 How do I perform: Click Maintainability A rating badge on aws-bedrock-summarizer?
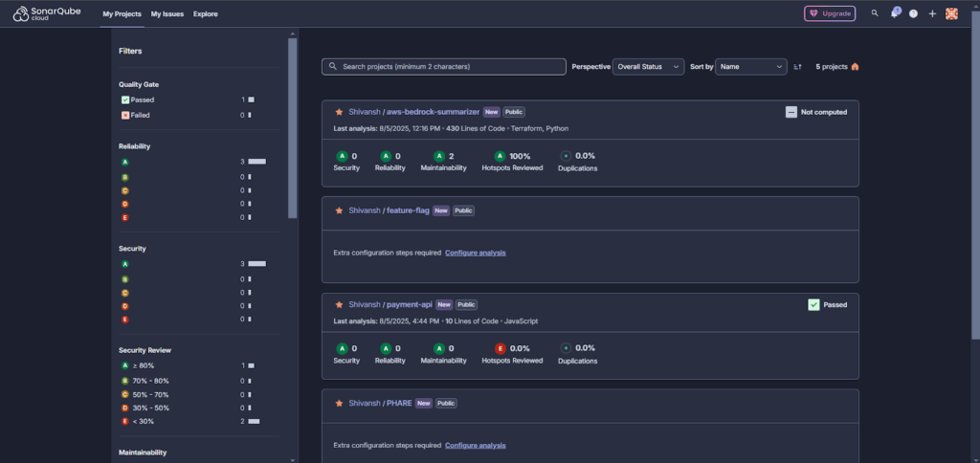[439, 156]
